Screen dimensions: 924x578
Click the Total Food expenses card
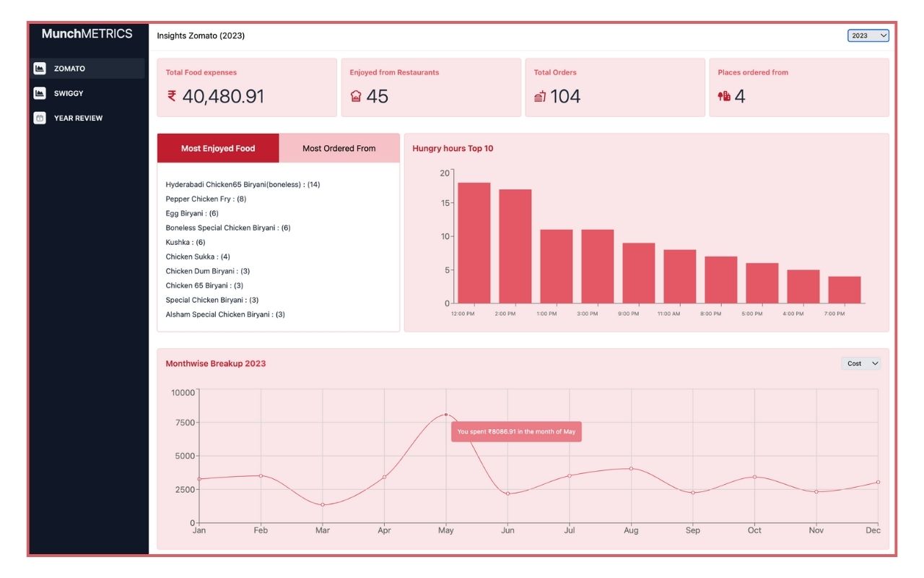247,87
